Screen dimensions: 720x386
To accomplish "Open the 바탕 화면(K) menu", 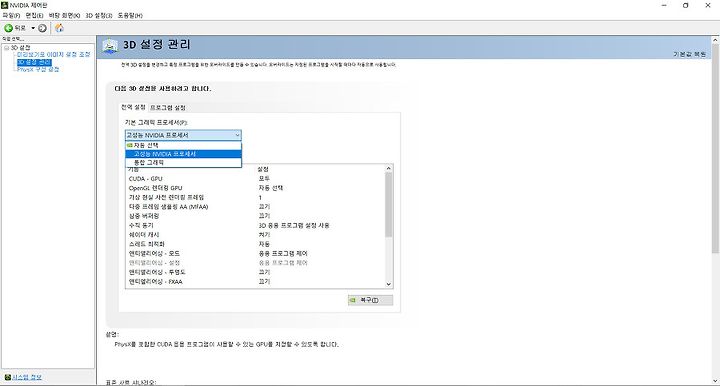I will click(64, 16).
